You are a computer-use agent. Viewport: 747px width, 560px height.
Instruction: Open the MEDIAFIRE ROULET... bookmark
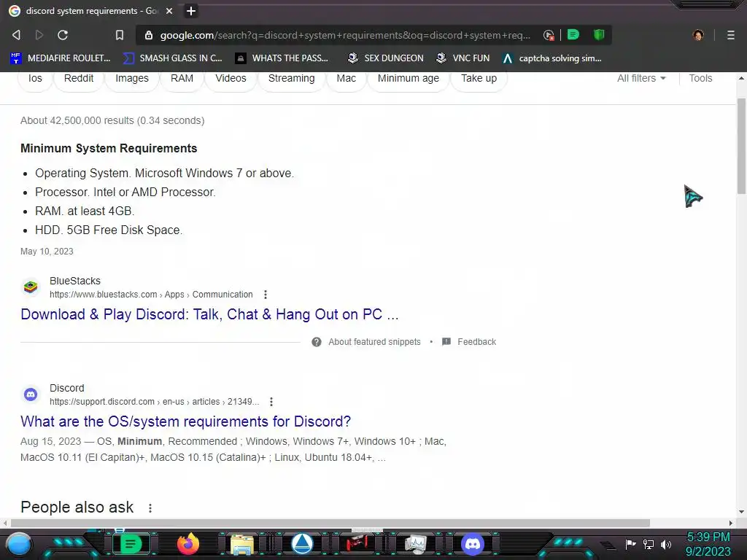[x=60, y=58]
